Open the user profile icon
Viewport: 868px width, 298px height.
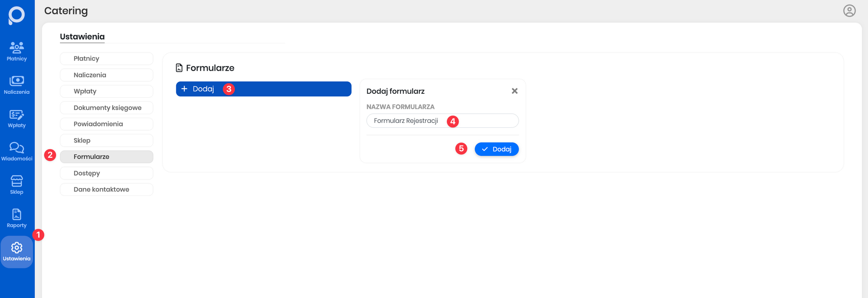tap(849, 11)
